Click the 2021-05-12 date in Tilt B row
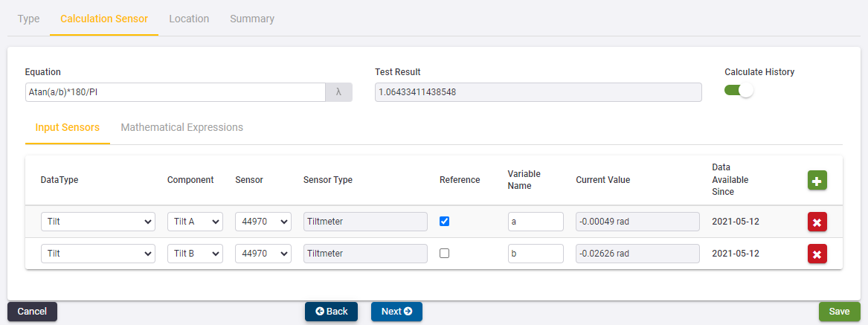This screenshot has height=325, width=868. pyautogui.click(x=736, y=254)
